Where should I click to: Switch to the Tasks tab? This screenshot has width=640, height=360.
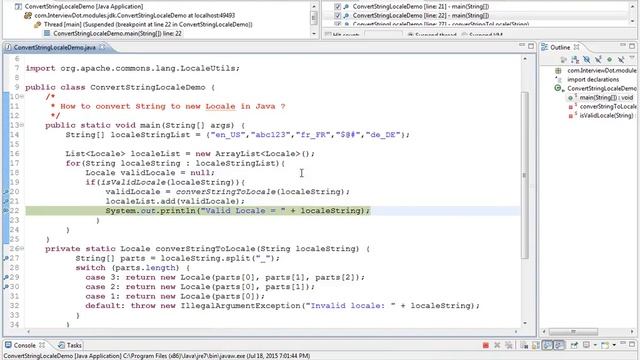point(70,345)
